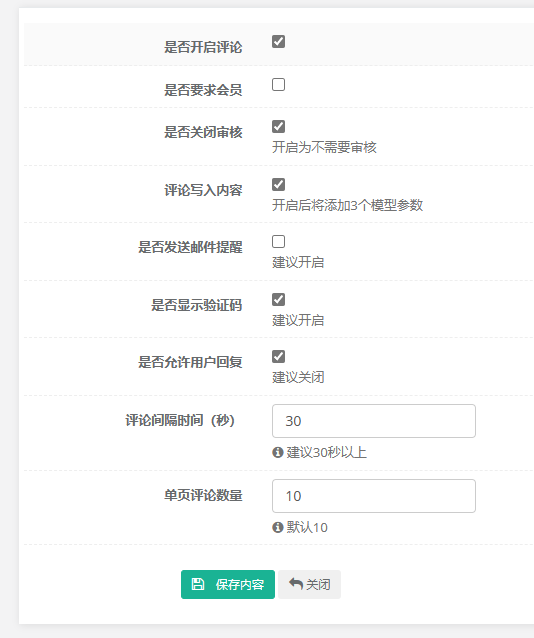Click the 评论间隔时间（秒）label
This screenshot has height=638, width=534.
coord(180,420)
